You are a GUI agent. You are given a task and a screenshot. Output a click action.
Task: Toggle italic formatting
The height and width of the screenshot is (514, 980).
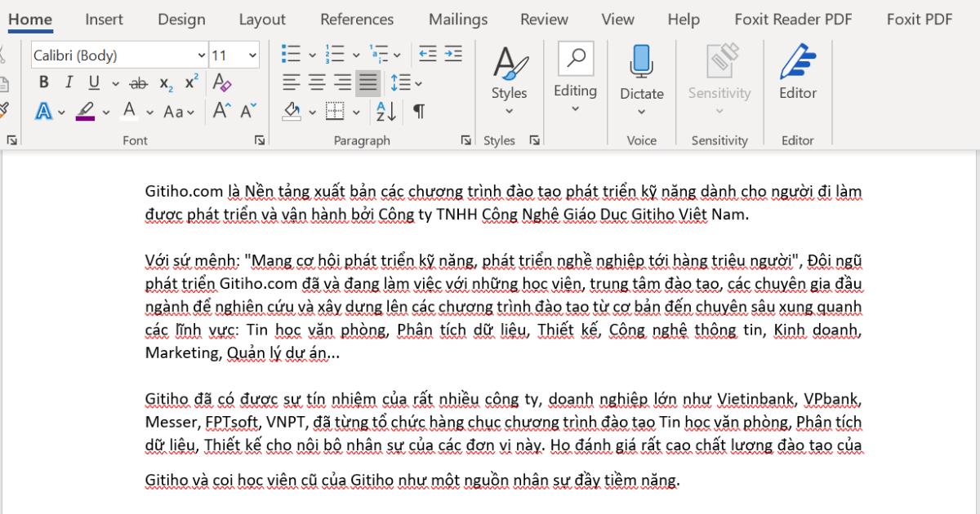(69, 82)
